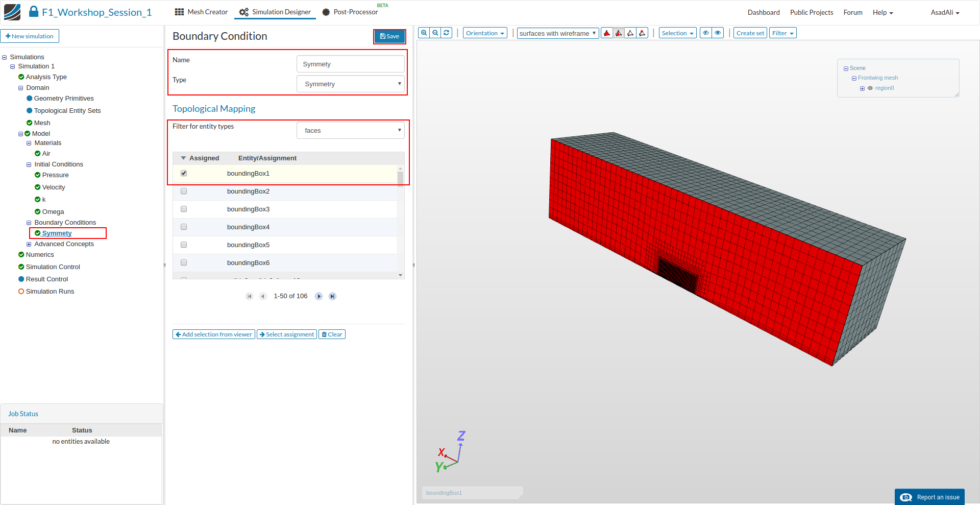Open the AsadAli user menu
Screen dimensions: 980x505
click(x=945, y=12)
